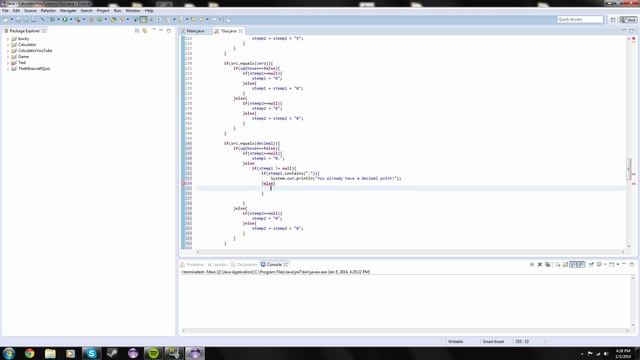The image size is (640, 360).
Task: Open the Display Selected Console dropdown
Action: [605, 264]
